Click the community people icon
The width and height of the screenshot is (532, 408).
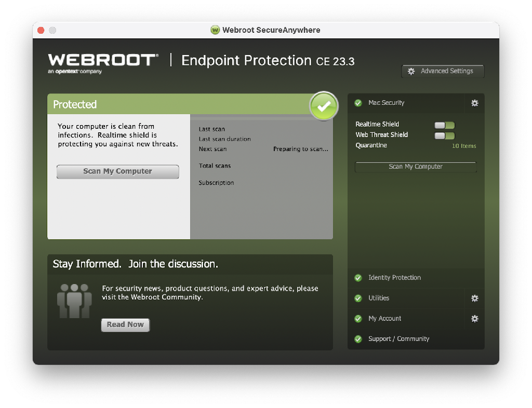74,301
